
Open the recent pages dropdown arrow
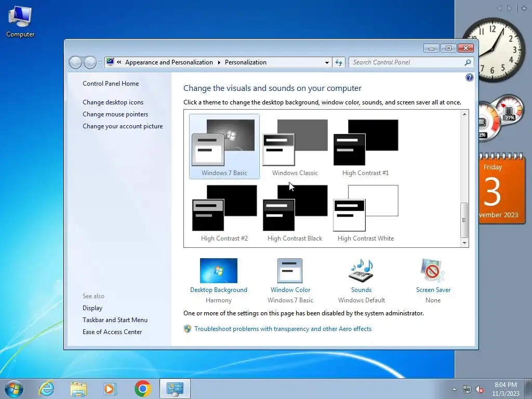point(100,62)
